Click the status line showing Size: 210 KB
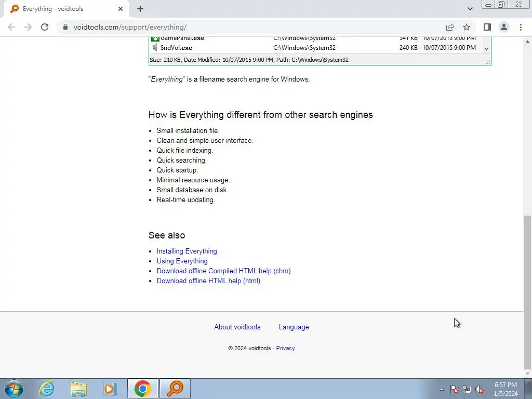Screen dimensions: 532x399 point(249,60)
